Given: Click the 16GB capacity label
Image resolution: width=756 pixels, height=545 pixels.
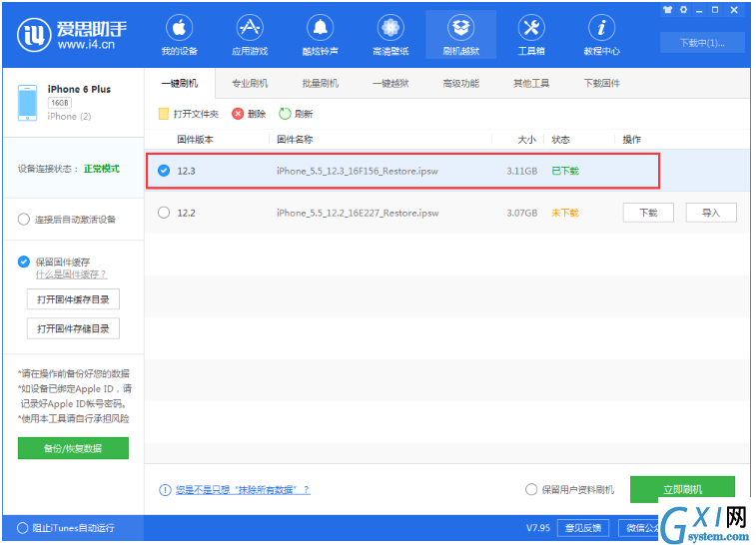Looking at the screenshot, I should 60,103.
